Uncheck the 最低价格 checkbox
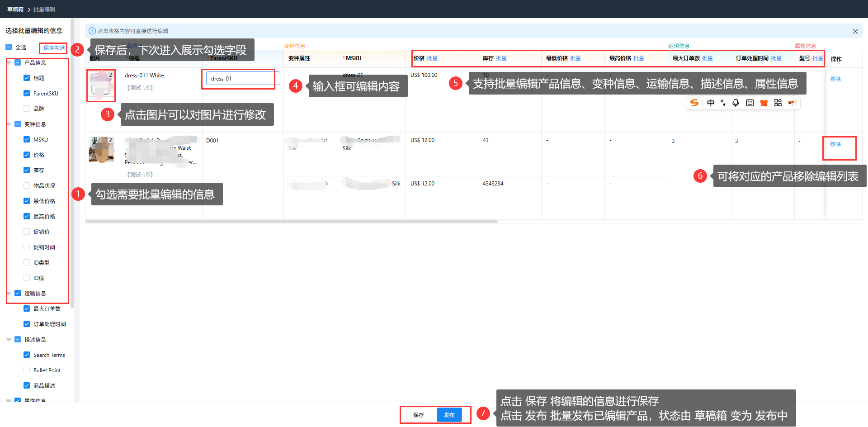 tap(27, 201)
